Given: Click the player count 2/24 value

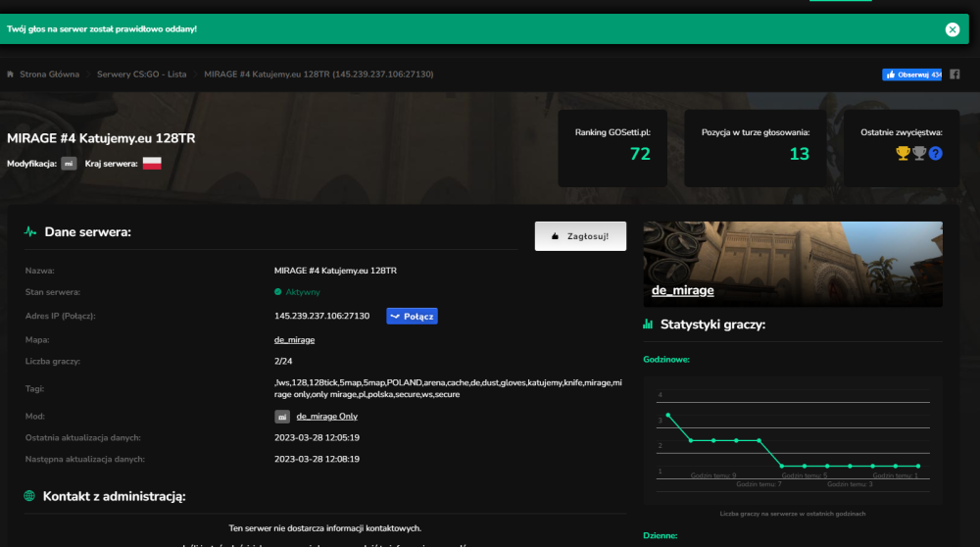Looking at the screenshot, I should coord(283,362).
